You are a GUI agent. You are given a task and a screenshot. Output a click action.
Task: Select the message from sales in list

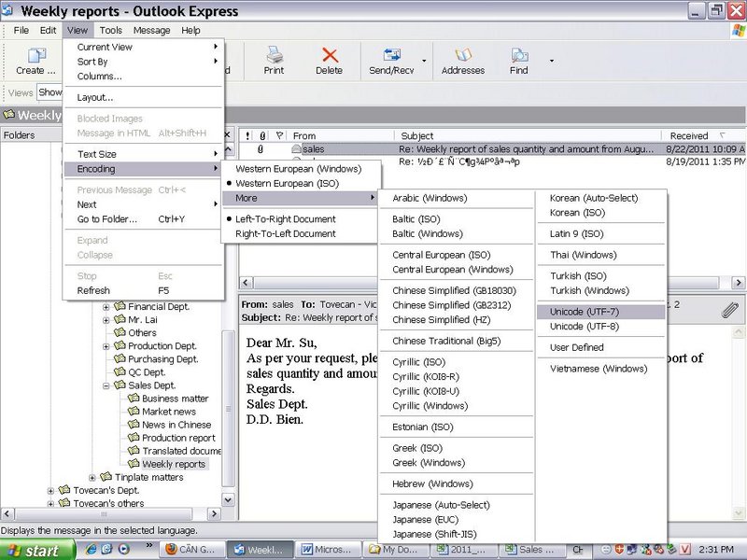[313, 149]
